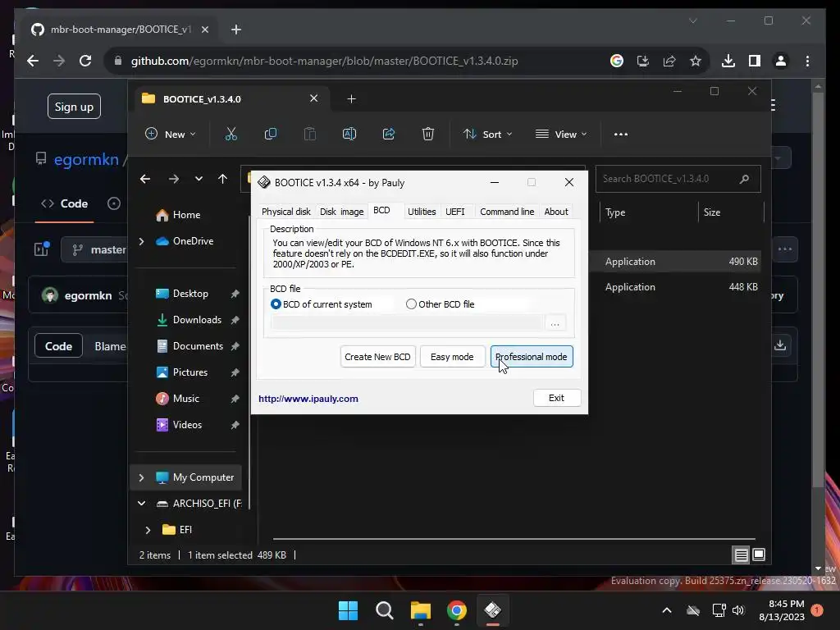Image resolution: width=840 pixels, height=630 pixels.
Task: Click the Rename icon in Explorer toolbar
Action: (349, 134)
